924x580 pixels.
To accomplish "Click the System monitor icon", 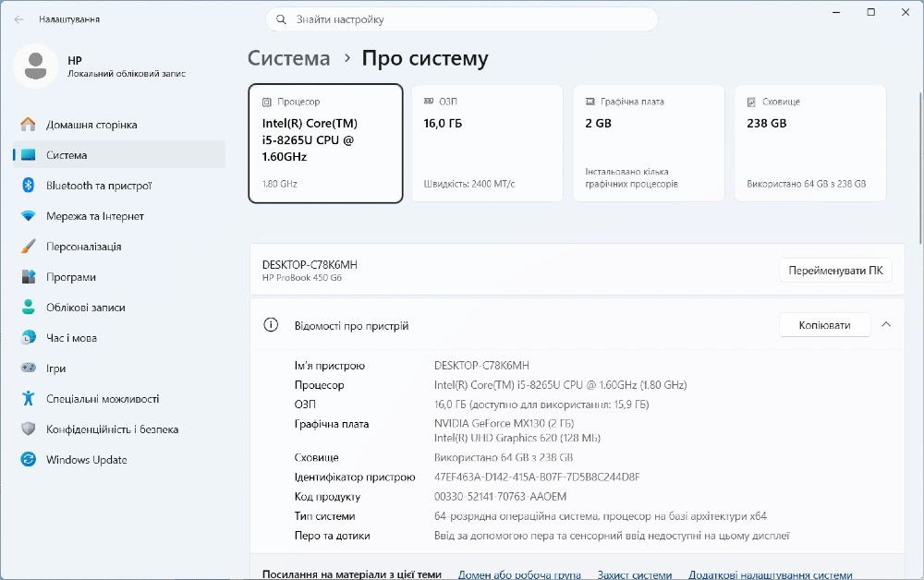I will click(28, 155).
